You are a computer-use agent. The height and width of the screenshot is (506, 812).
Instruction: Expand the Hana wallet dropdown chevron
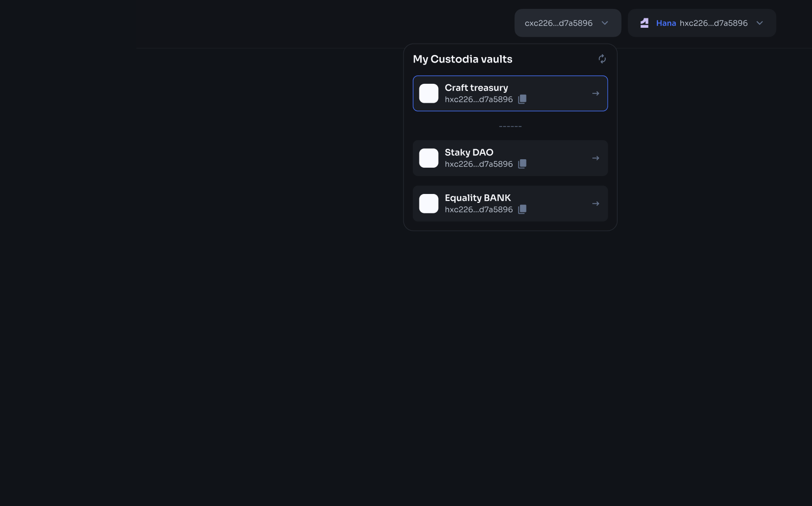[x=759, y=23]
